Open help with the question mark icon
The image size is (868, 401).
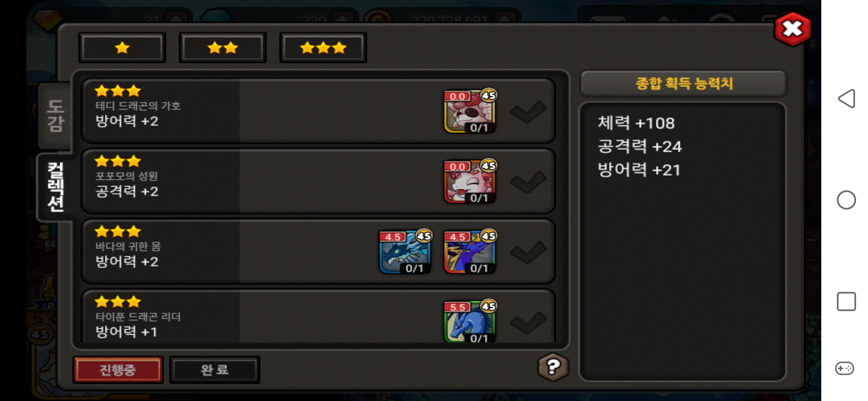tap(553, 368)
